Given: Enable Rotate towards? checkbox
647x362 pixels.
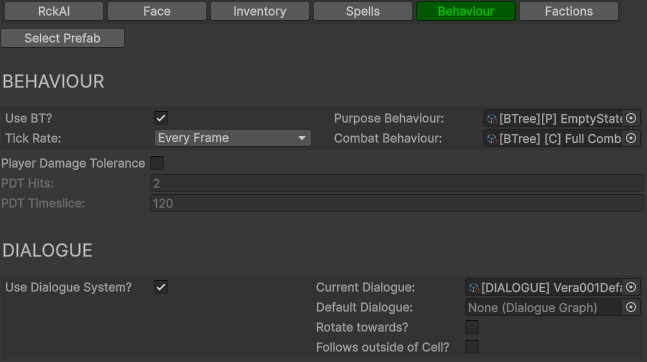Looking at the screenshot, I should click(x=472, y=327).
